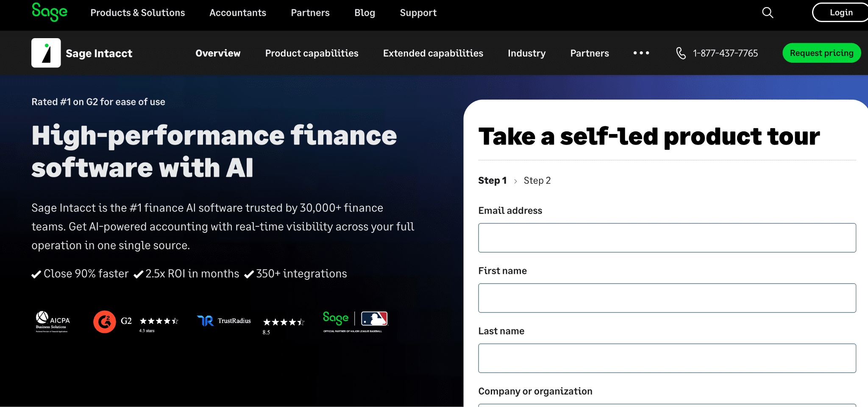Focus the Email address field
The width and height of the screenshot is (868, 407).
tap(667, 238)
